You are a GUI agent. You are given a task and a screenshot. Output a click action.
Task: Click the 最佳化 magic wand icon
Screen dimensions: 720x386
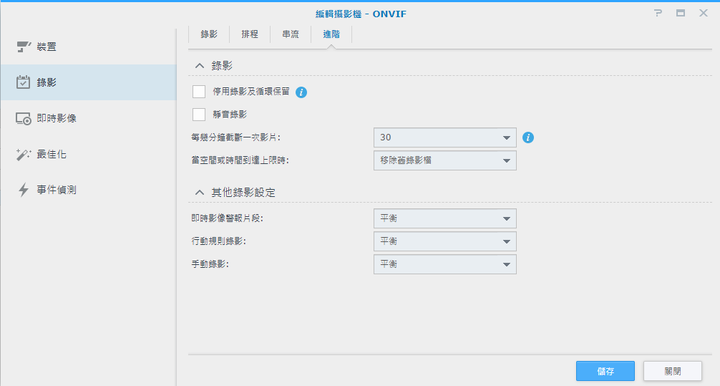pos(23,154)
